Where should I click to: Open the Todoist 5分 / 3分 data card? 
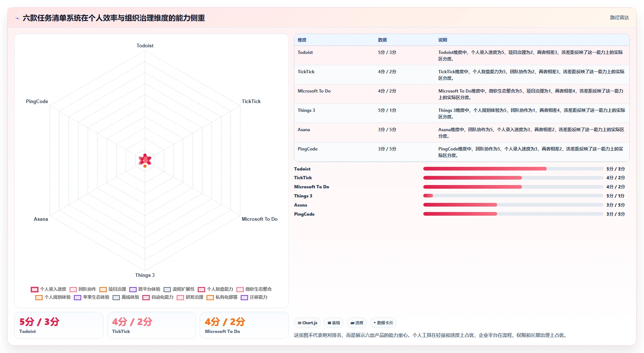click(59, 325)
